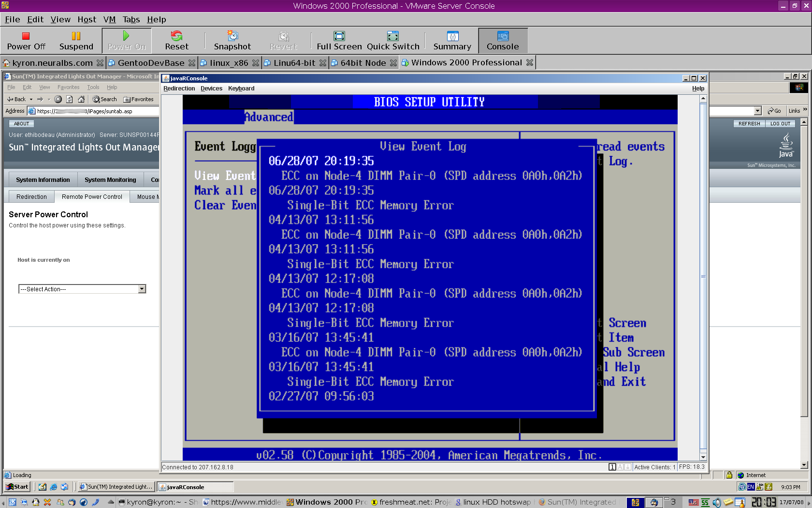Select the System Monitoring tab
The image size is (812, 508).
pos(110,179)
